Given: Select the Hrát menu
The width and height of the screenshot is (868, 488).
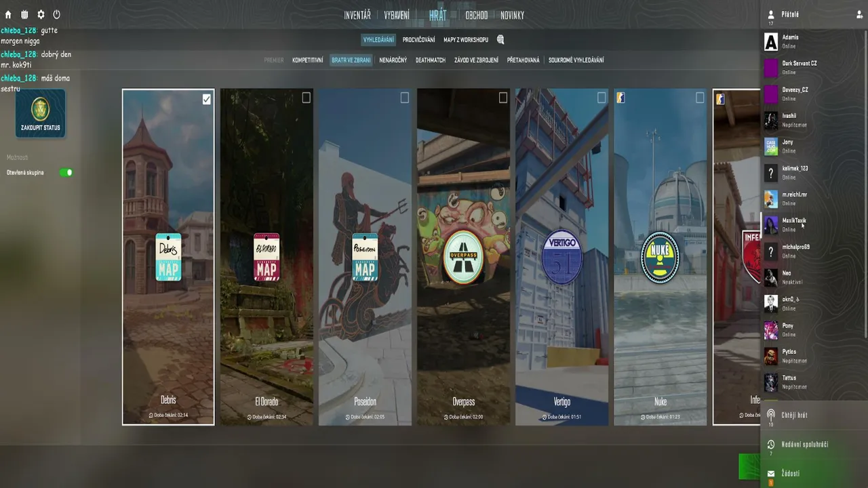Looking at the screenshot, I should point(438,15).
